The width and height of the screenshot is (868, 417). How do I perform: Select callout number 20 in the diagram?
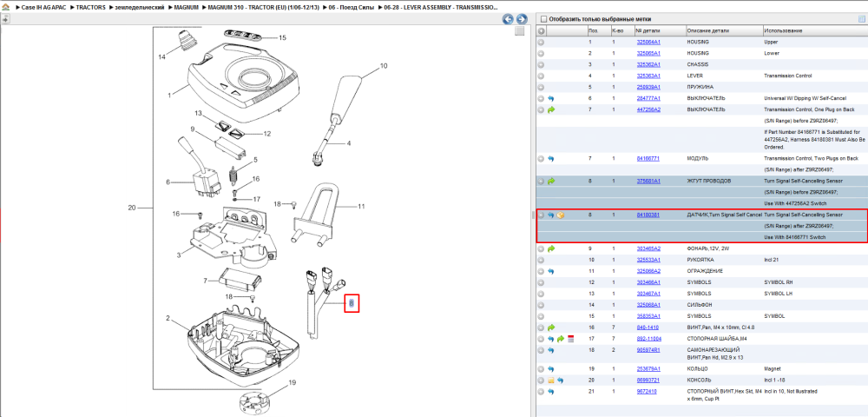132,208
